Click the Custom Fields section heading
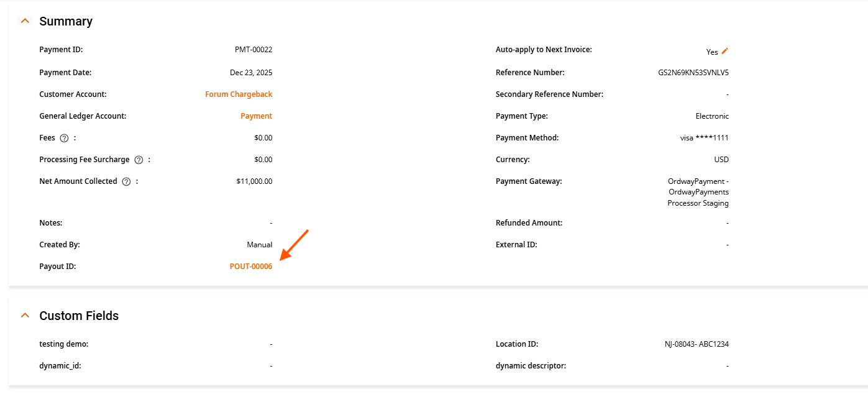 point(79,316)
